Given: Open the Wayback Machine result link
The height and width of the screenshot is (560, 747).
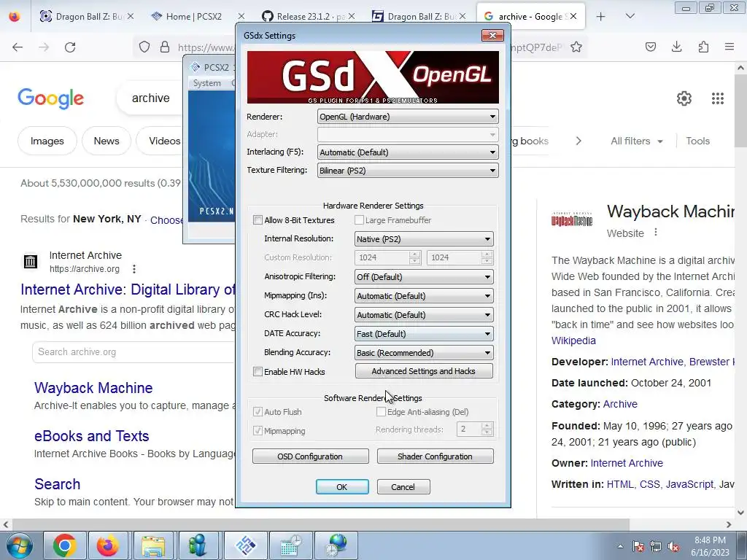Looking at the screenshot, I should point(93,388).
